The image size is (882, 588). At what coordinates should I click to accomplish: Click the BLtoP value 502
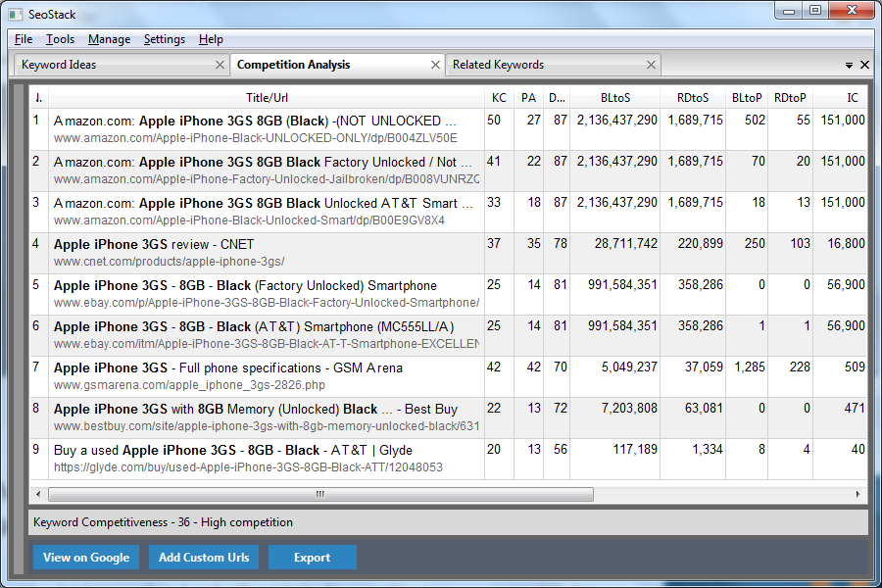(x=755, y=120)
